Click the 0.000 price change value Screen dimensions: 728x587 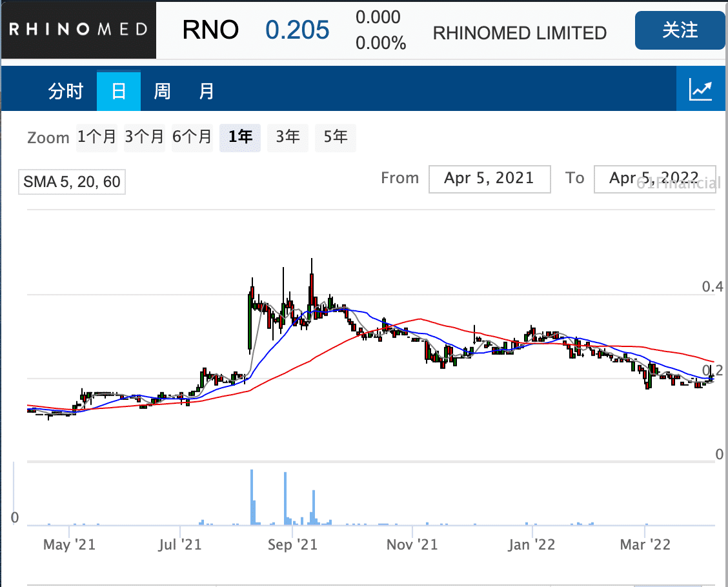pos(378,17)
